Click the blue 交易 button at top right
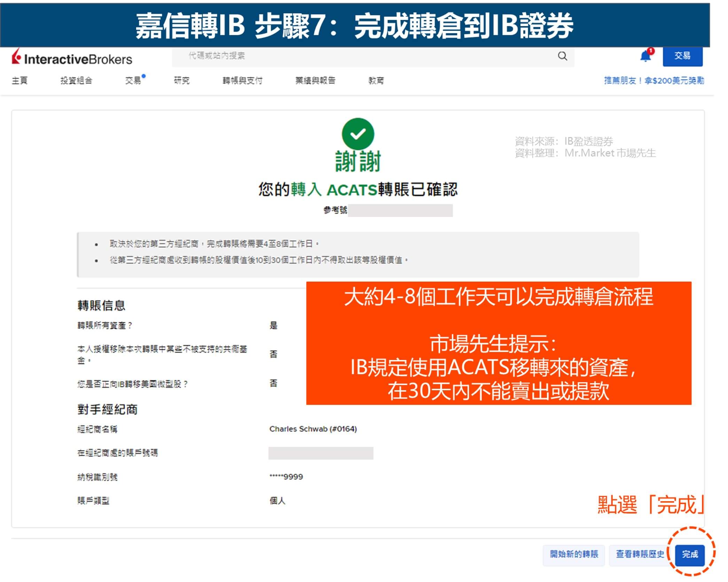The height and width of the screenshot is (582, 728). pyautogui.click(x=682, y=56)
